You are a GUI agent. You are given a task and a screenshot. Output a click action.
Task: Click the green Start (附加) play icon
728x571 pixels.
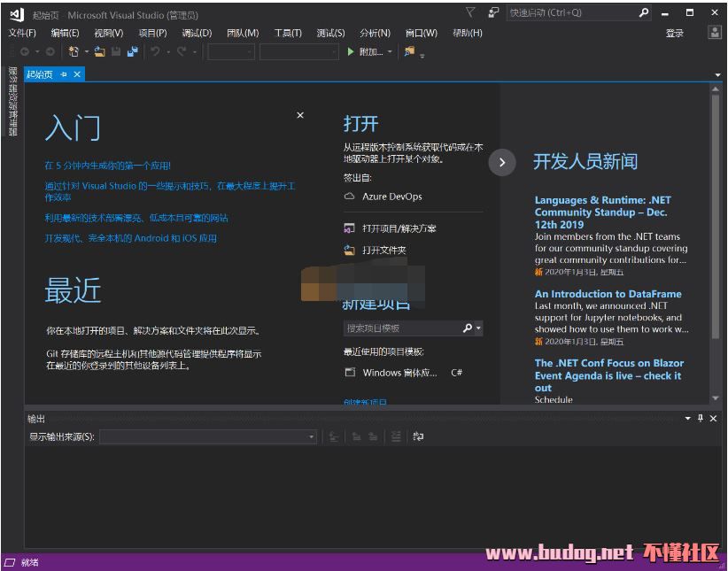pyautogui.click(x=351, y=51)
